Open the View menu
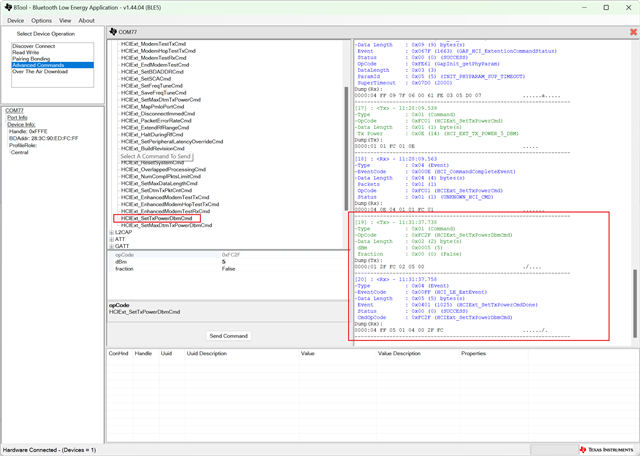 (x=65, y=20)
